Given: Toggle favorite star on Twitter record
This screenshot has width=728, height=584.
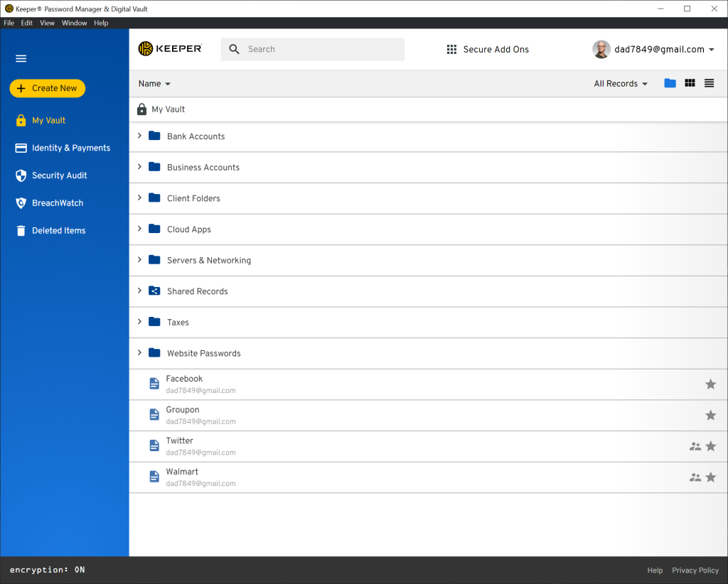Looking at the screenshot, I should pyautogui.click(x=710, y=446).
